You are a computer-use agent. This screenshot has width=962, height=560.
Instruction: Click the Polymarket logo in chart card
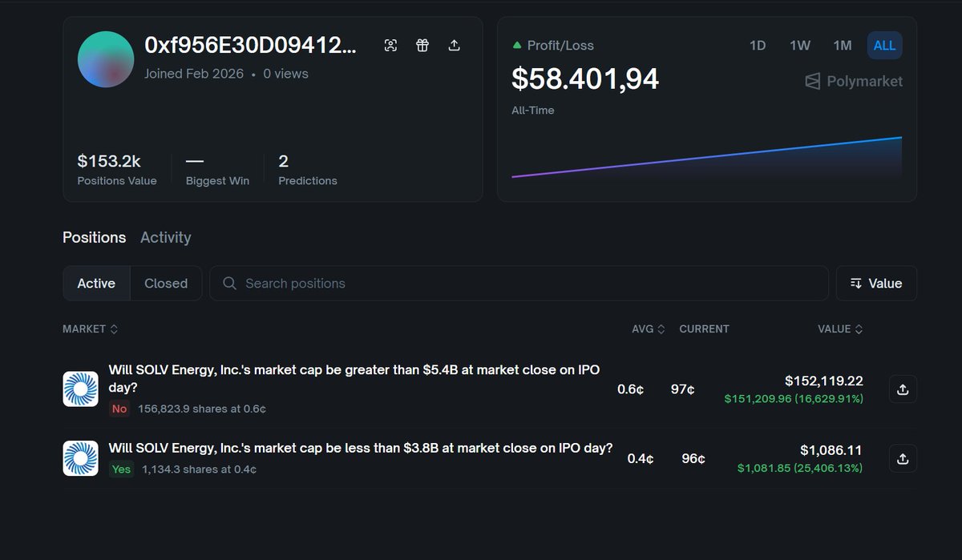[x=854, y=81]
